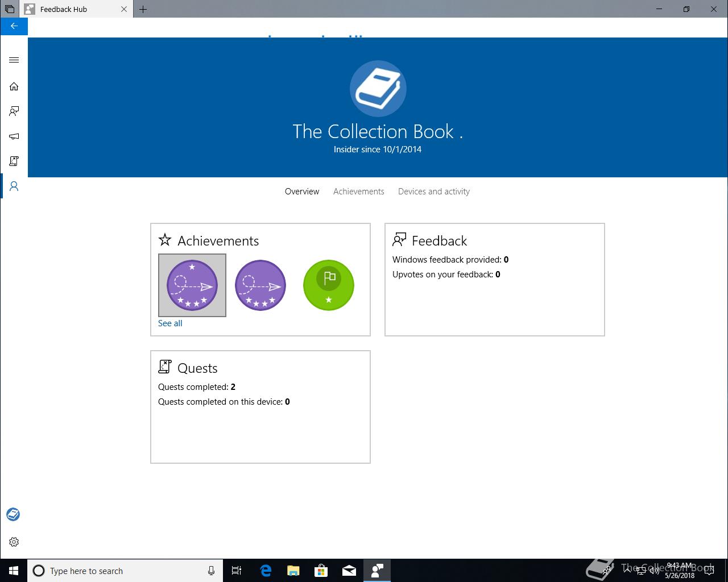The width and height of the screenshot is (728, 582).
Task: Open the Quests icon in sidebar
Action: click(14, 161)
